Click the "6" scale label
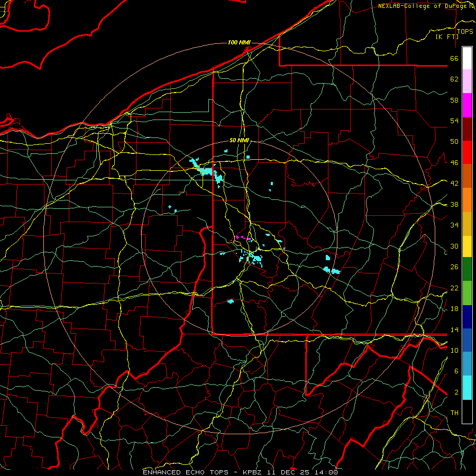This screenshot has height=476, width=476. (x=456, y=371)
